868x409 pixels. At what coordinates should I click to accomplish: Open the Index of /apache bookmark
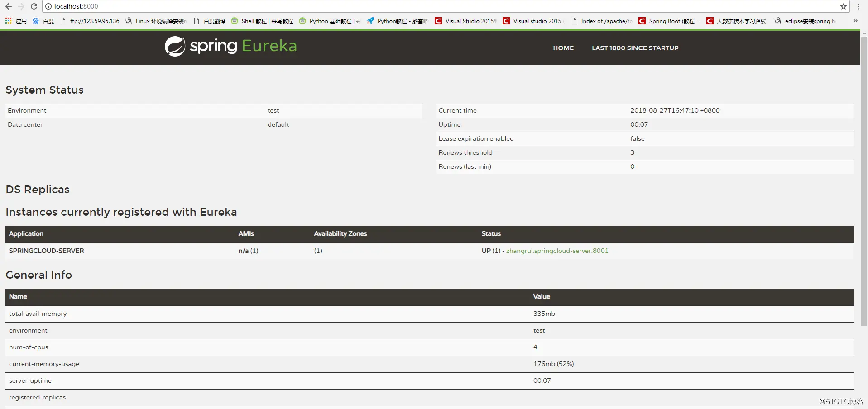tap(601, 21)
